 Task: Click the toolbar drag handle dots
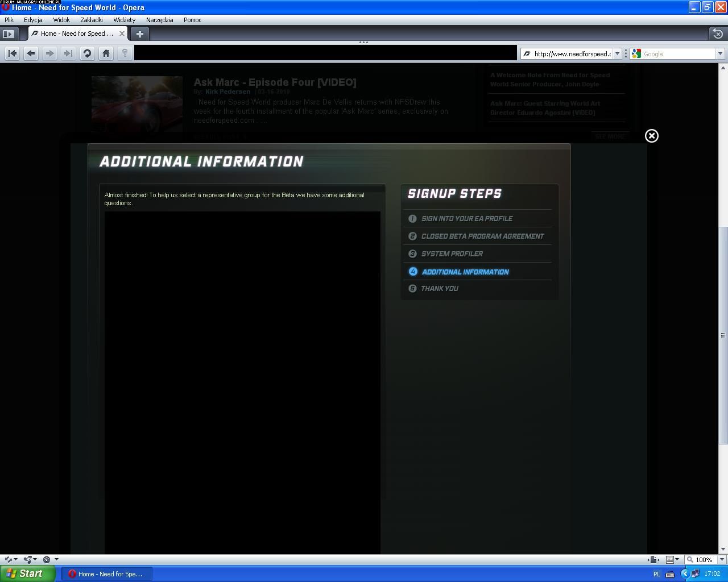click(363, 42)
